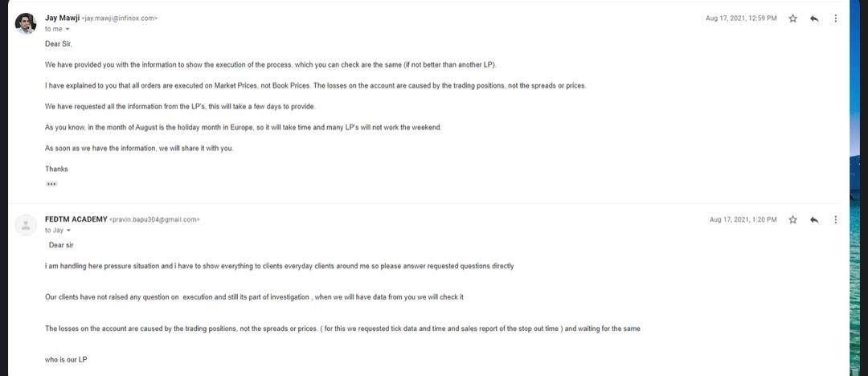
Task: Click the "Dear Sir," greeting in Jay's email
Action: [x=59, y=43]
